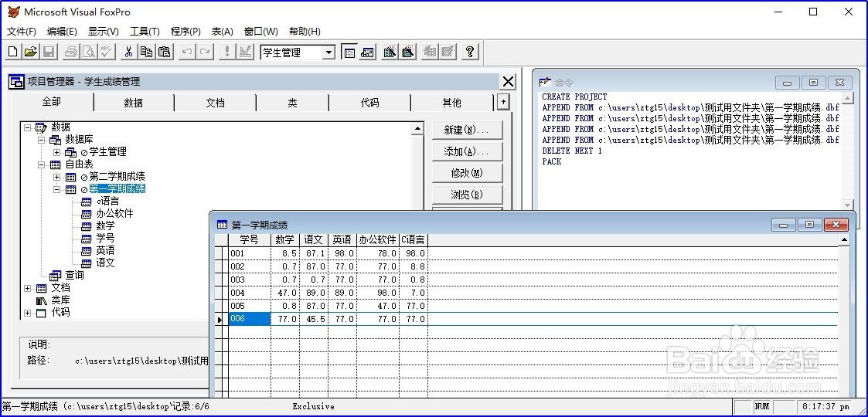The height and width of the screenshot is (417, 868).
Task: Open the 文件(F) menu
Action: pyautogui.click(x=21, y=32)
